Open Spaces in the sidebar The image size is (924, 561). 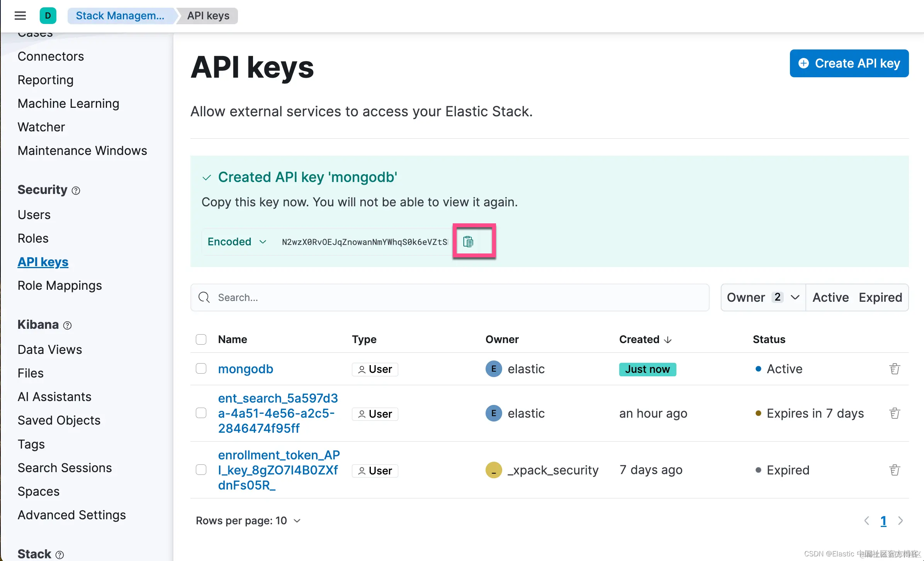pyautogui.click(x=39, y=491)
